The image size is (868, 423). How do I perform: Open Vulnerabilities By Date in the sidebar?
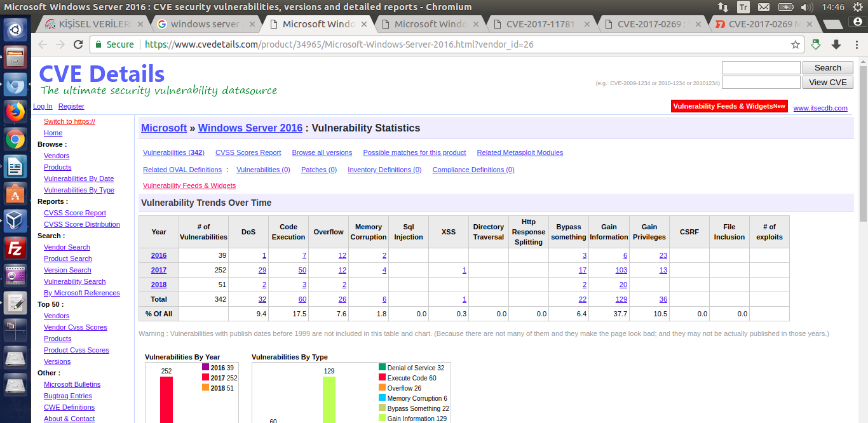(79, 178)
